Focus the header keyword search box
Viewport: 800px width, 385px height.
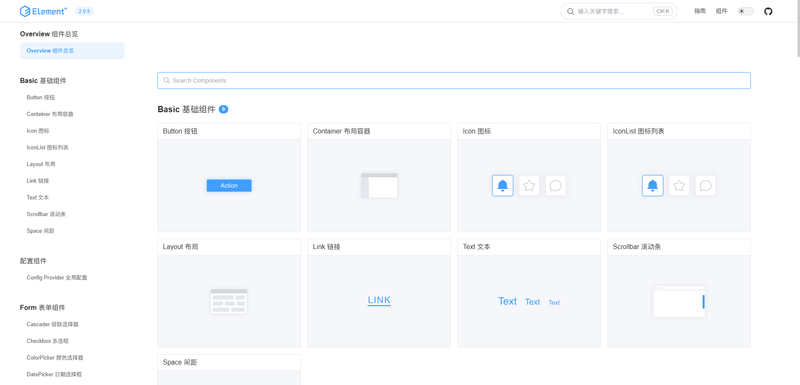619,11
